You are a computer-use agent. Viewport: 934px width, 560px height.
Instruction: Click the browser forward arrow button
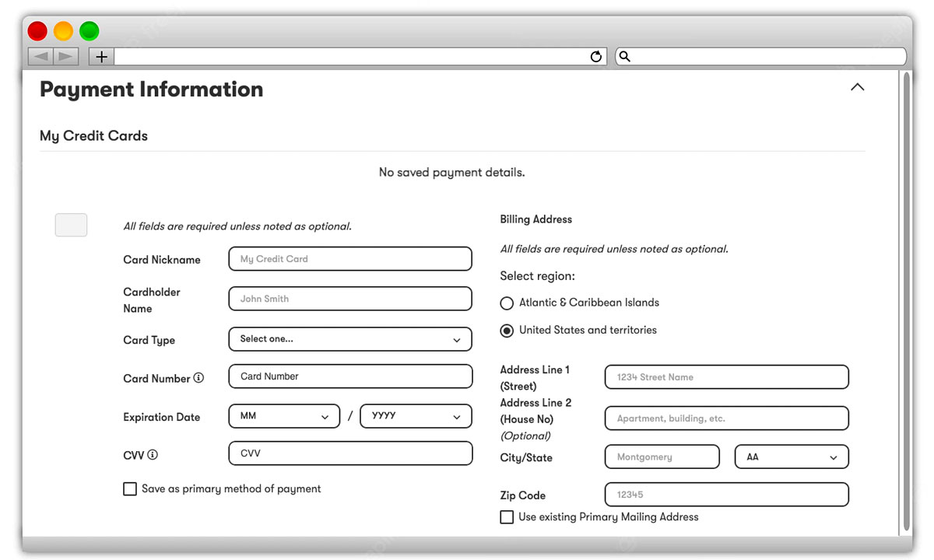pos(66,57)
